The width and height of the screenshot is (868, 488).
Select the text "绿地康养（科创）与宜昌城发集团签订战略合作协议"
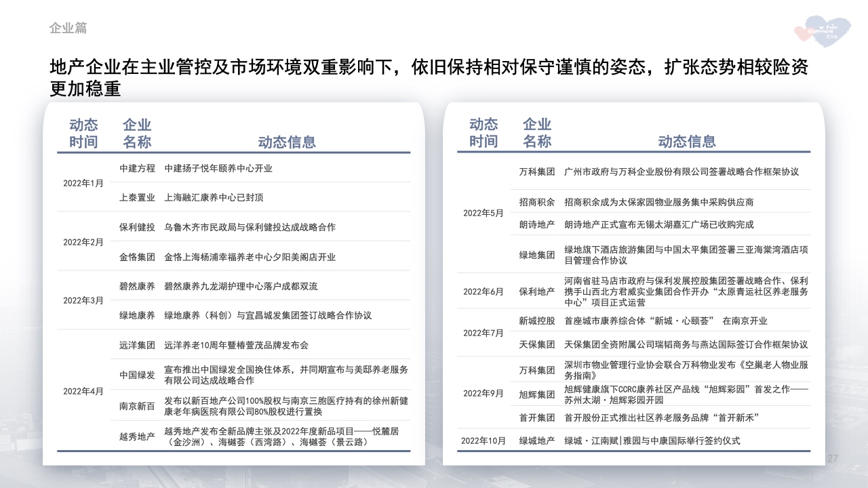[268, 315]
